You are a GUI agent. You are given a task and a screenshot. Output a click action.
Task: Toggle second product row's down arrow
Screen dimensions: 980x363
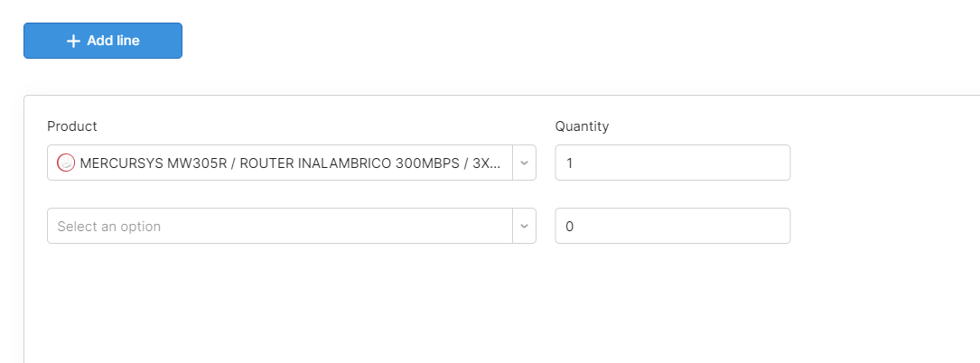(525, 226)
